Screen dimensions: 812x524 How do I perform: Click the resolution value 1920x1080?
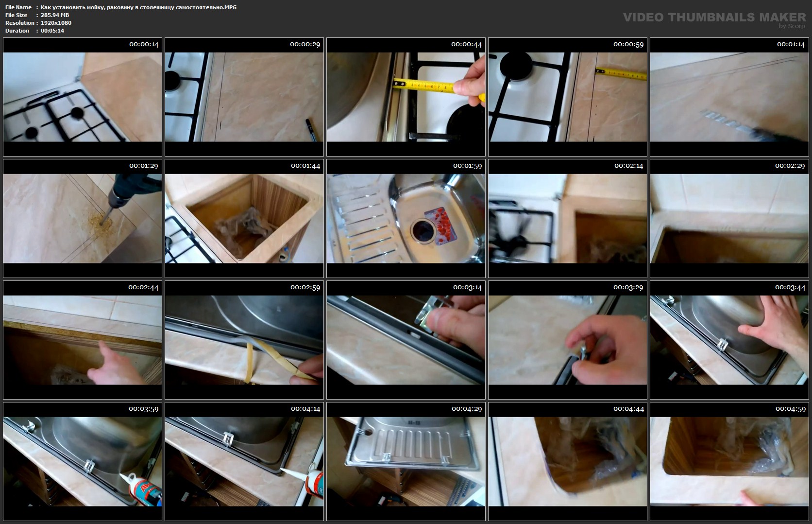coord(56,23)
